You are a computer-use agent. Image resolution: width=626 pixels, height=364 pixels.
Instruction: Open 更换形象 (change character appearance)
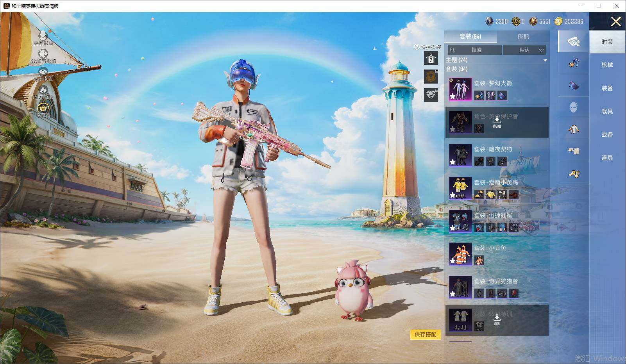point(43,37)
